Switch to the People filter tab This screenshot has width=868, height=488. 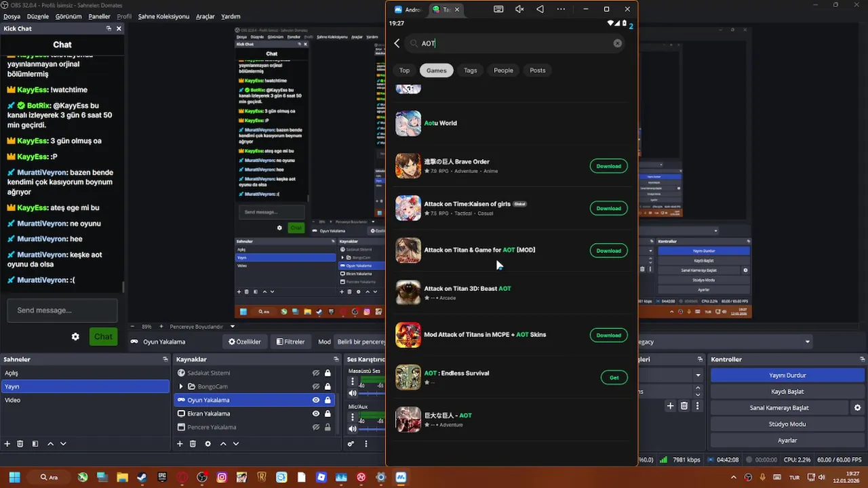click(503, 70)
